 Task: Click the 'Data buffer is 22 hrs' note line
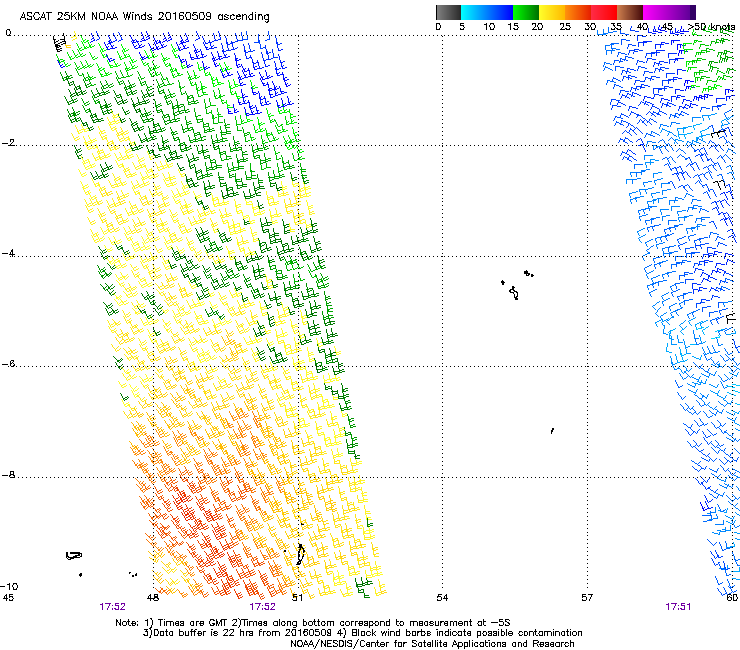tap(362, 633)
